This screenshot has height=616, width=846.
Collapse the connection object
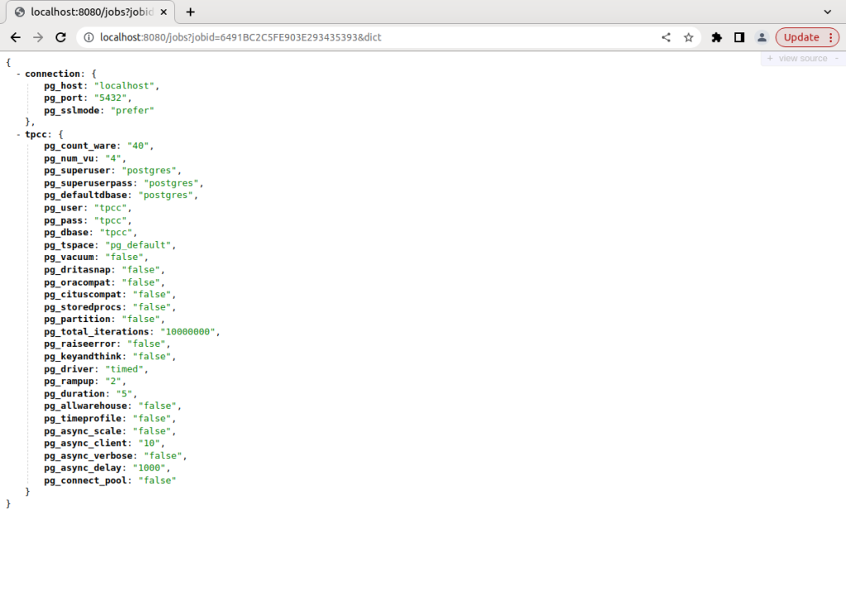tap(18, 73)
